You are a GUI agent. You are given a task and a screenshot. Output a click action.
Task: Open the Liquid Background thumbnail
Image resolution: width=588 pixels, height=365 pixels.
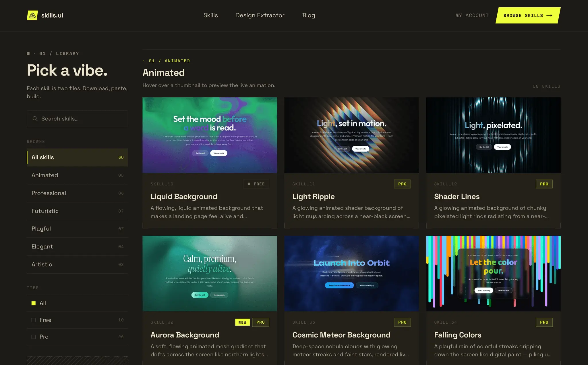tap(210, 135)
